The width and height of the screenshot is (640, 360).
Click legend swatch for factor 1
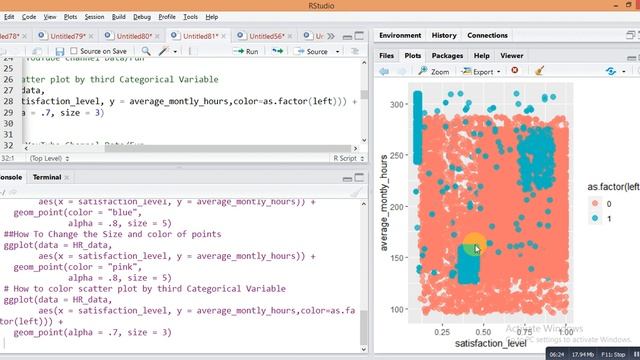coord(595,218)
